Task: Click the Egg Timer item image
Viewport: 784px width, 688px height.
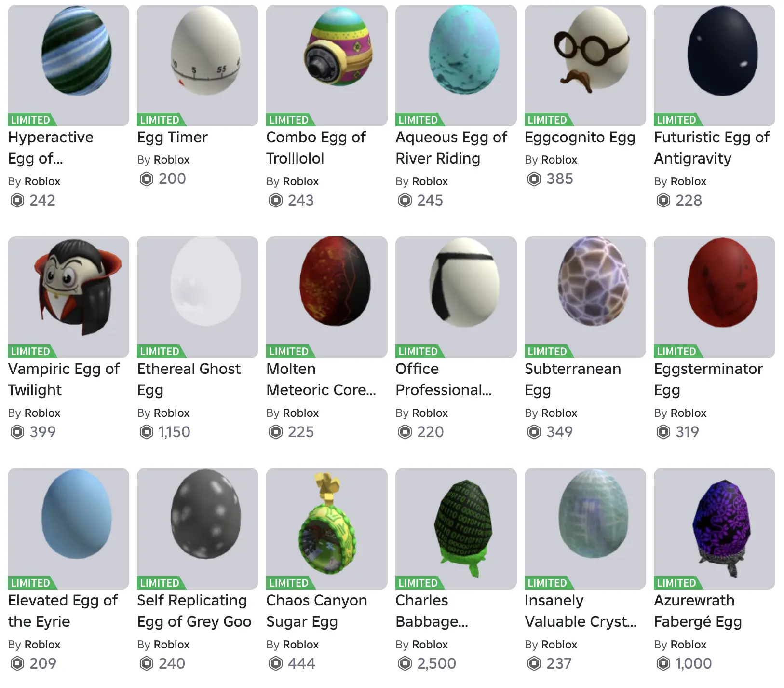Action: pyautogui.click(x=198, y=66)
